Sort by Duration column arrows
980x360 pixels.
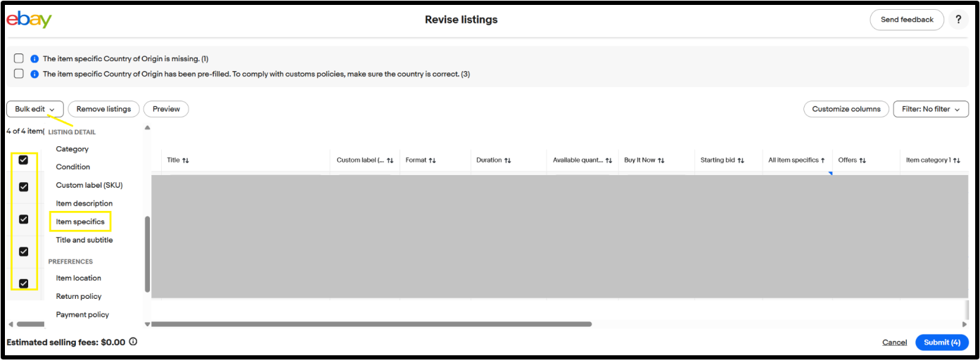507,160
